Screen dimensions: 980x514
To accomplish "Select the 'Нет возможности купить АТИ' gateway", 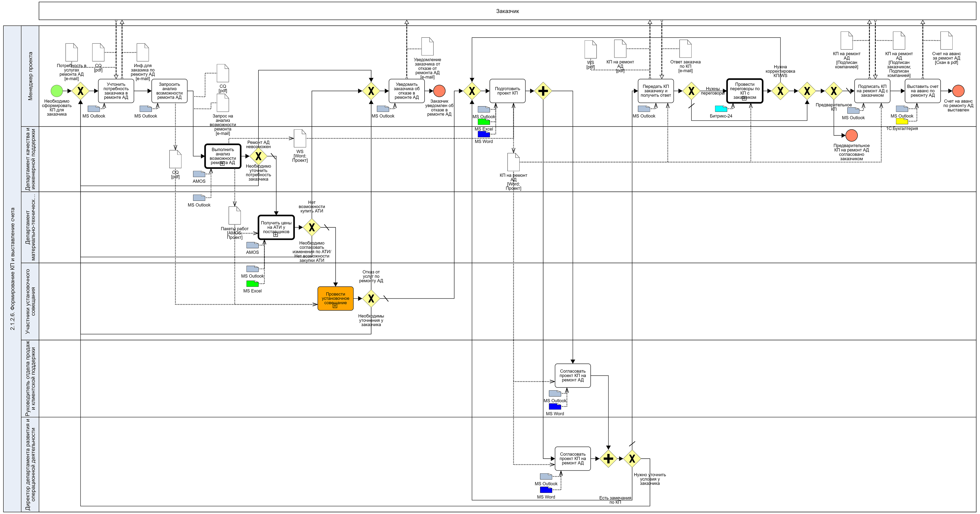I will click(x=312, y=227).
